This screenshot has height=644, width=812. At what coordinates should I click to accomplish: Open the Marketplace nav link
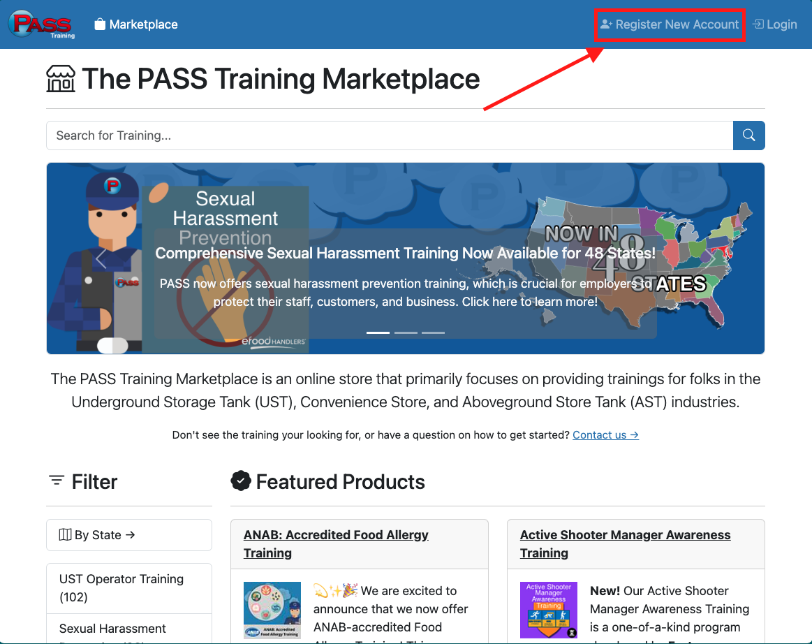pos(136,24)
